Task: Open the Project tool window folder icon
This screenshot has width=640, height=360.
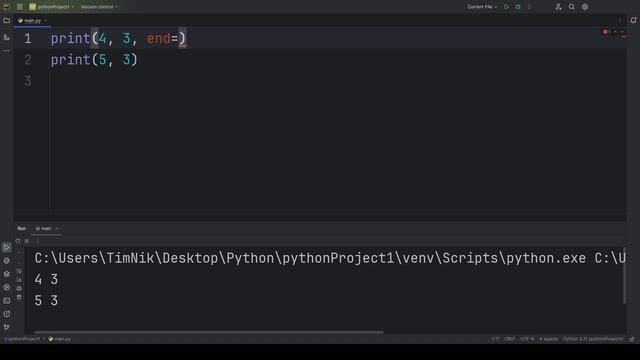Action: tap(7, 20)
